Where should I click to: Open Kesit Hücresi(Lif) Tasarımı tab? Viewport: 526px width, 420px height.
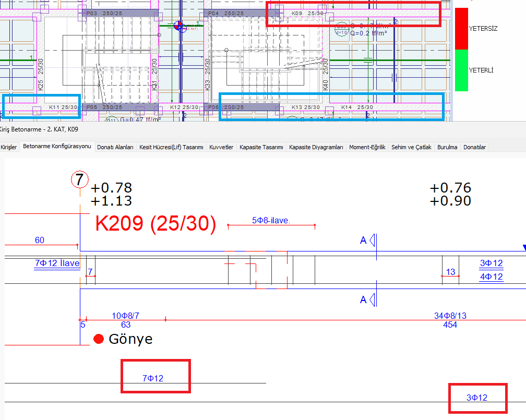click(171, 147)
